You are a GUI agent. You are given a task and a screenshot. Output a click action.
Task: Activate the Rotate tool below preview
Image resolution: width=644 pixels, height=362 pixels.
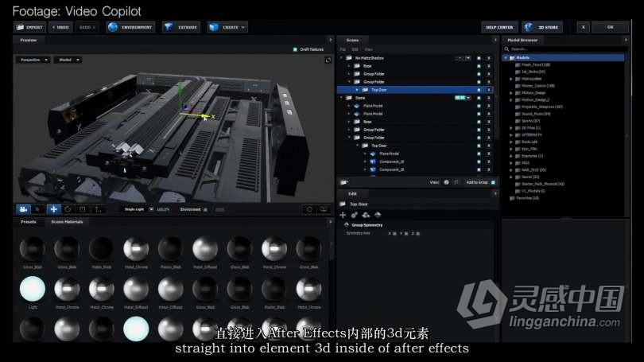(x=68, y=209)
